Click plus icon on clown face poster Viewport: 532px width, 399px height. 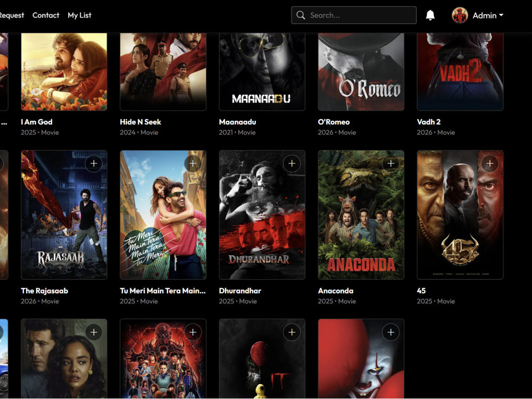[x=391, y=332]
